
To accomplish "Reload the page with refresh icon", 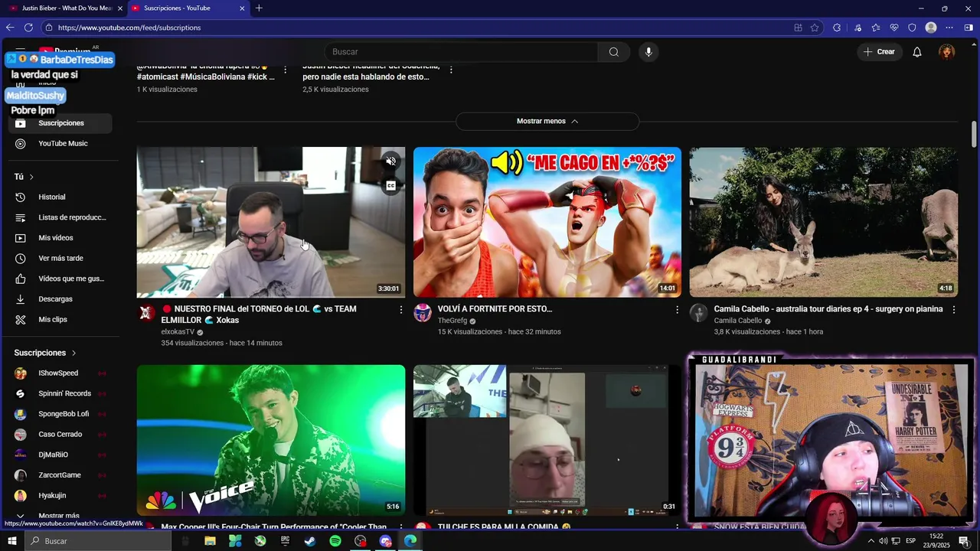I will (28, 28).
